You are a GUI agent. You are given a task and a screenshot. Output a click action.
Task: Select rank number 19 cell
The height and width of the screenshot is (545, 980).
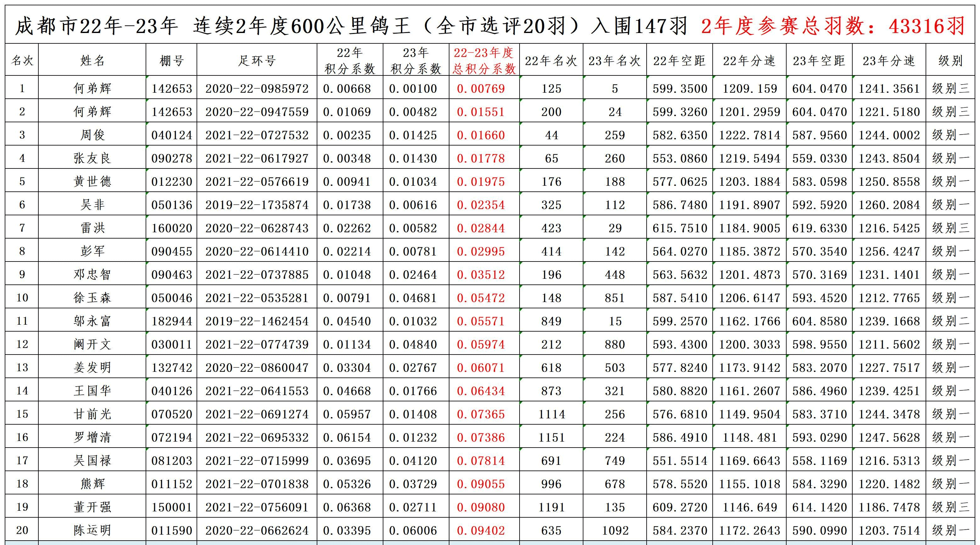point(22,507)
